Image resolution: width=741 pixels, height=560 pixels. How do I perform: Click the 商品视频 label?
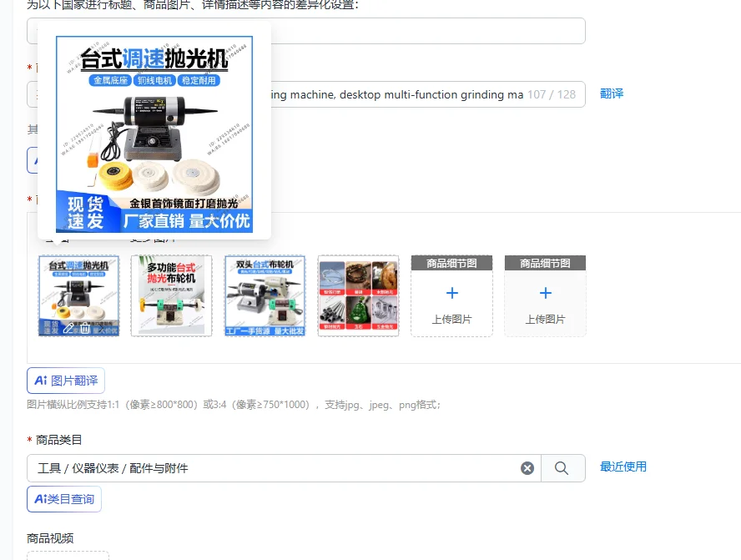[x=50, y=538]
